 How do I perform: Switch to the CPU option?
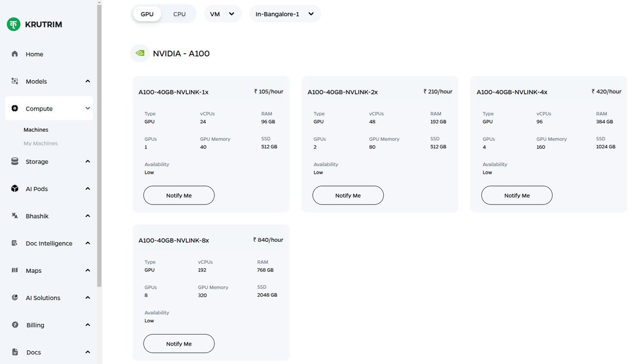click(x=180, y=14)
